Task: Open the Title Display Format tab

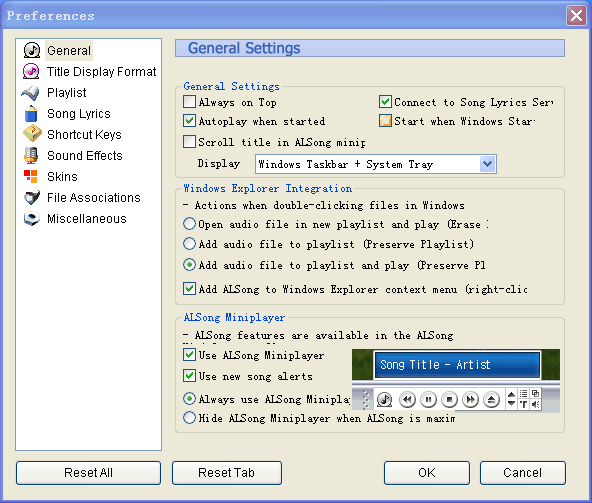Action: click(x=101, y=72)
